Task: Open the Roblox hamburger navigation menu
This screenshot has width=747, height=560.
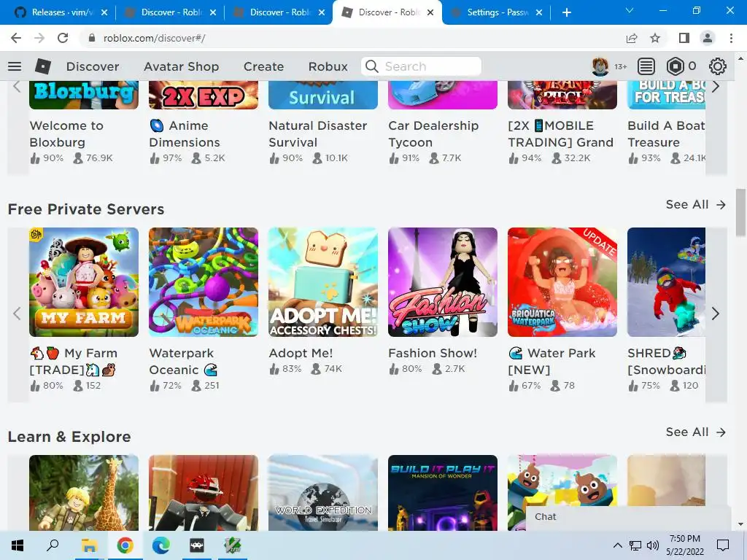Action: (x=15, y=66)
